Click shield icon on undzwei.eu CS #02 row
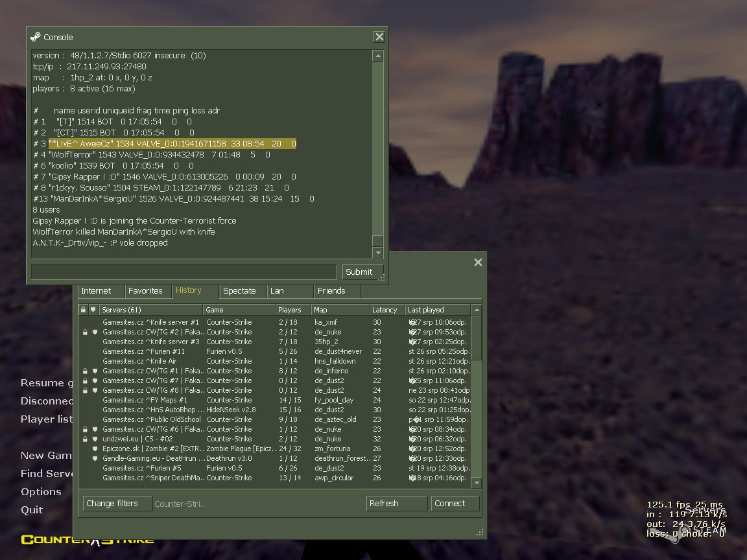The height and width of the screenshot is (560, 747). tap(95, 439)
